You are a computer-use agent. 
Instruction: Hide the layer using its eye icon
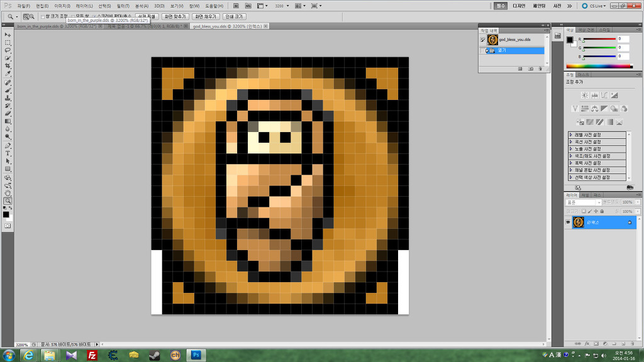point(568,222)
